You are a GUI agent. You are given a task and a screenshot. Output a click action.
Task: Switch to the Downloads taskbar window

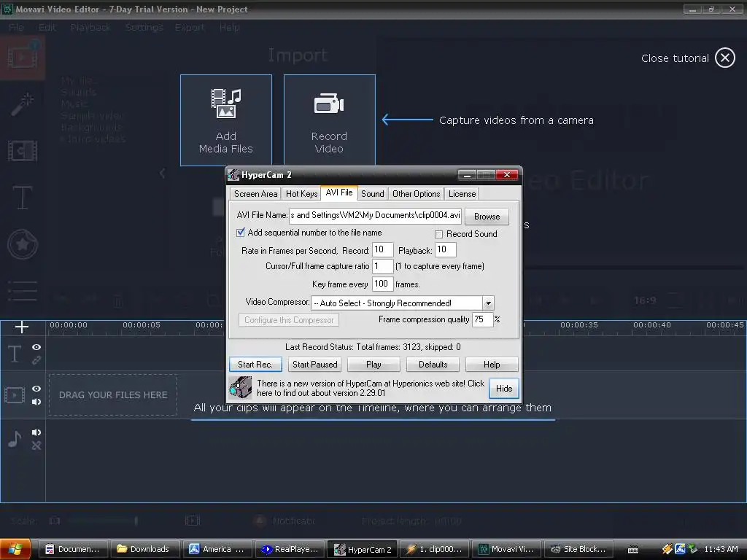coord(145,549)
